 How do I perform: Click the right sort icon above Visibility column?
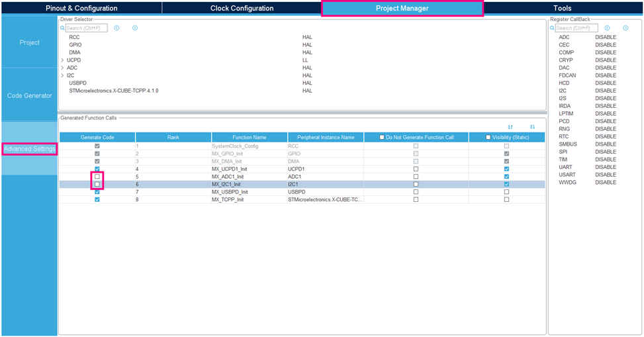[x=532, y=127]
